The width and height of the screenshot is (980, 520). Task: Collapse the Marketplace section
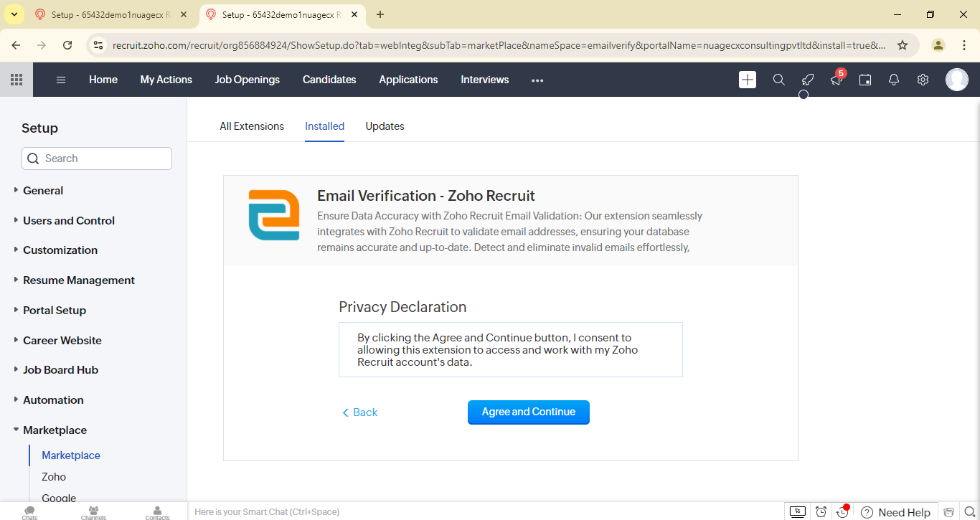point(55,430)
